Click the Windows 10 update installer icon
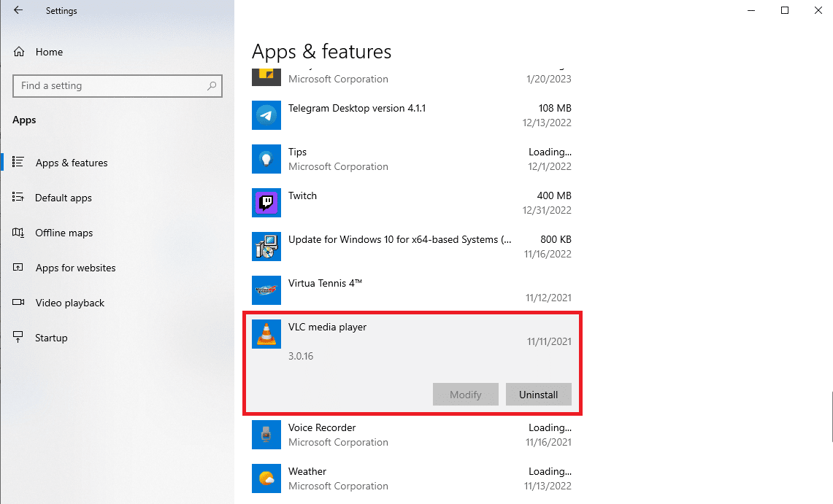The image size is (833, 504). tap(266, 246)
